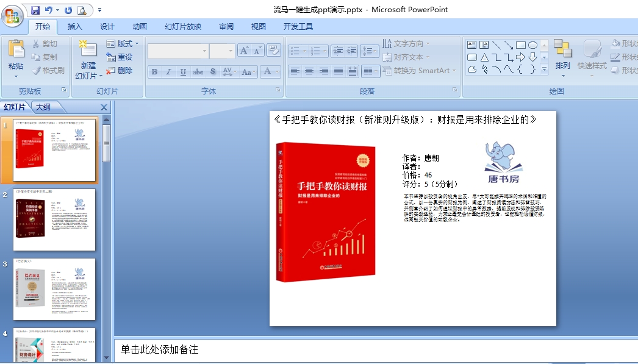The width and height of the screenshot is (638, 364).
Task: Pick the down arrow block shape
Action: [532, 57]
